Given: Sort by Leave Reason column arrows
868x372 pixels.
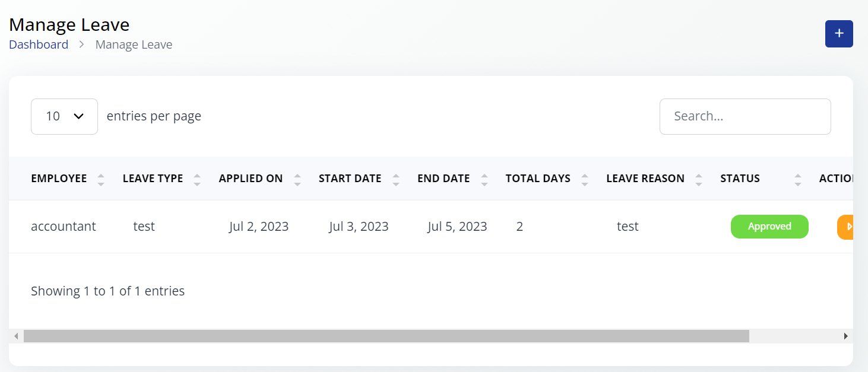Looking at the screenshot, I should 699,179.
